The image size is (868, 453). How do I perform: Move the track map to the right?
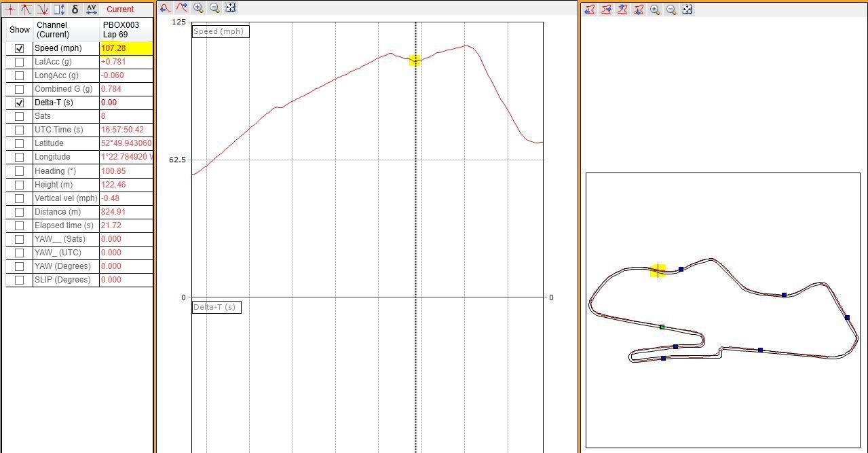[x=606, y=10]
